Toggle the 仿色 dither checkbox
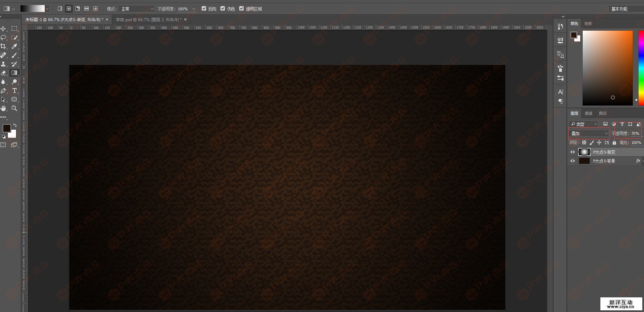The image size is (644, 312). point(223,9)
